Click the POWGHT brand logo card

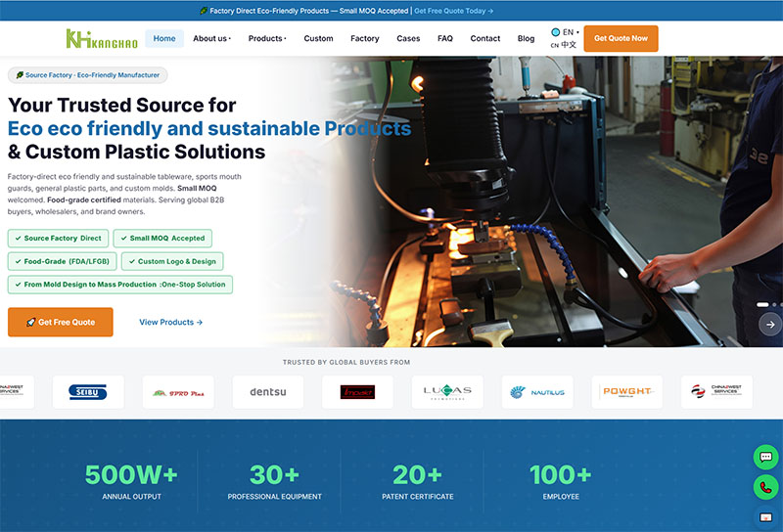(x=627, y=392)
